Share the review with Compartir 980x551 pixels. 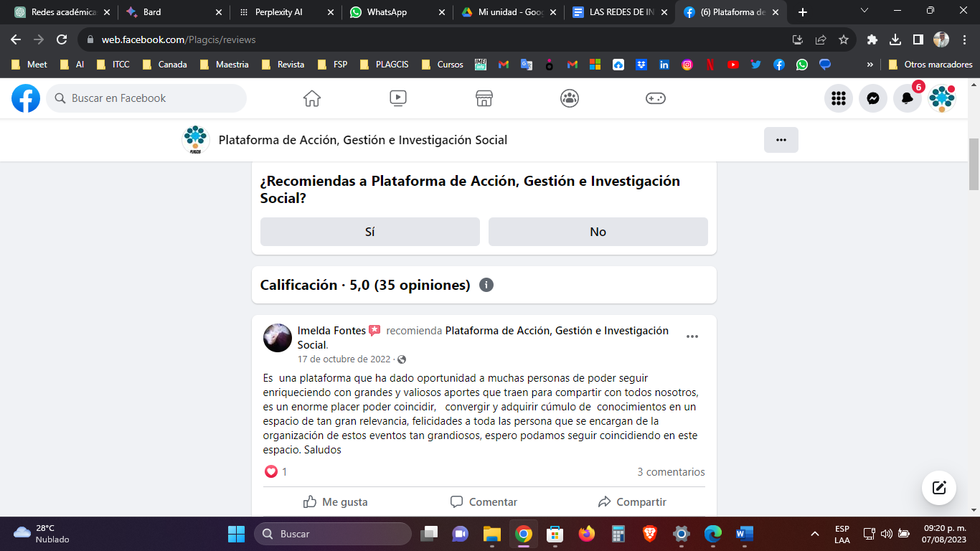coord(632,502)
